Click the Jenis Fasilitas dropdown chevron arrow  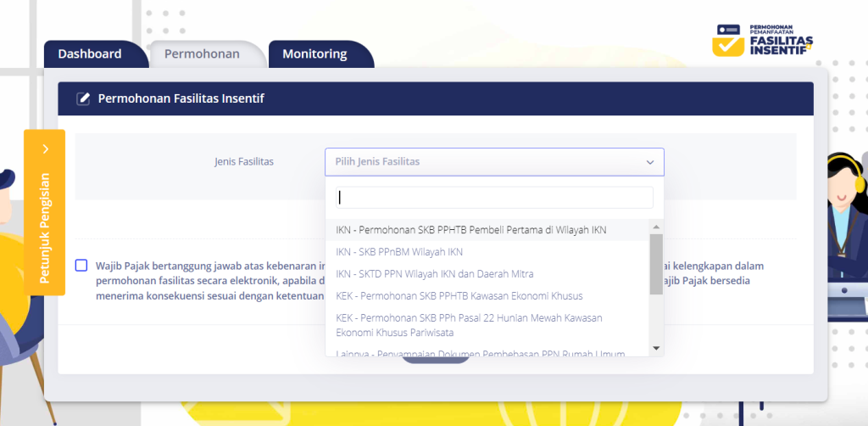pos(650,162)
